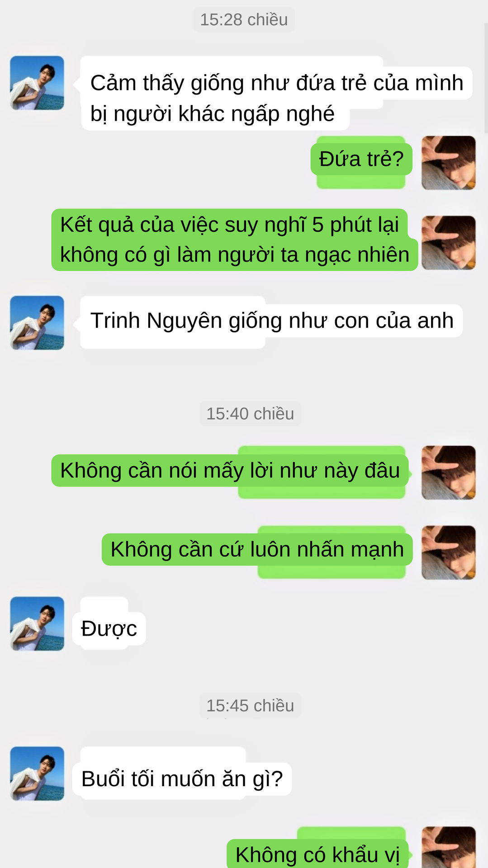Select 'Buổi tối muốn ăn gì?' message bubble
488x868 pixels.
182,778
